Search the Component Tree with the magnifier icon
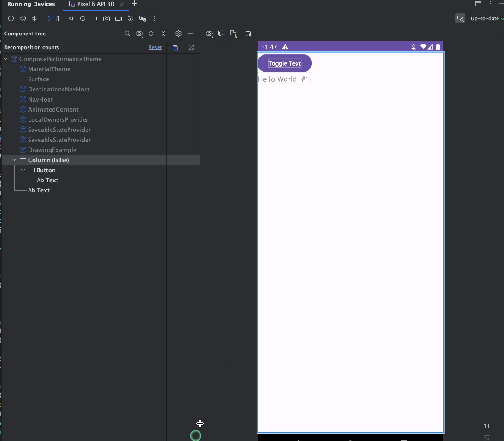The width and height of the screenshot is (504, 441). [127, 34]
